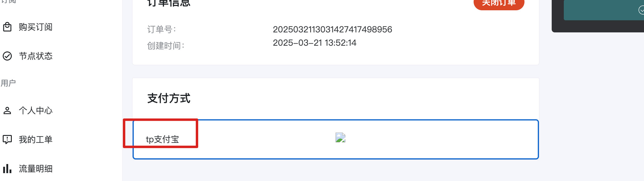Click the order number 2025032113031427417498956
Viewport: 644px width, 181px height.
click(332, 29)
